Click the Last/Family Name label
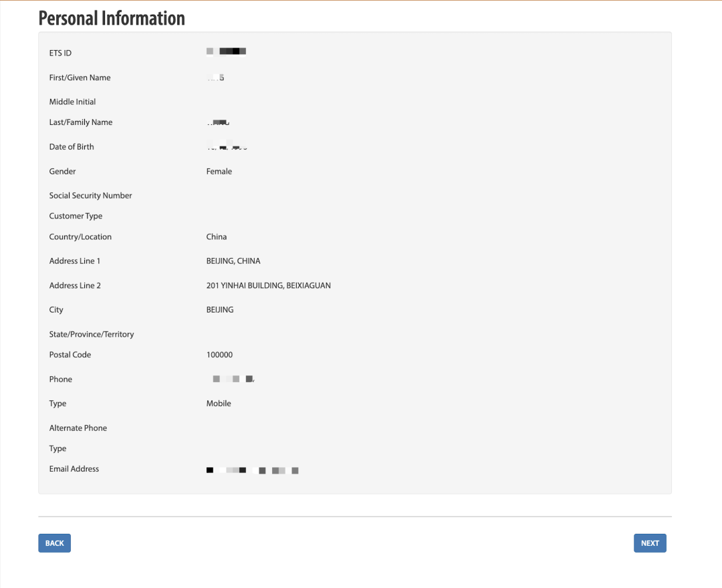 80,122
